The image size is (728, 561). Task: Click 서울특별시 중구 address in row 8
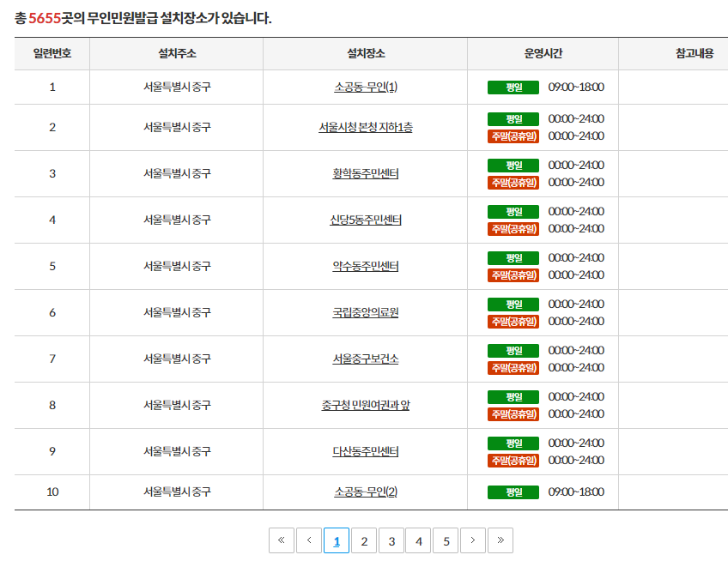[x=177, y=406]
